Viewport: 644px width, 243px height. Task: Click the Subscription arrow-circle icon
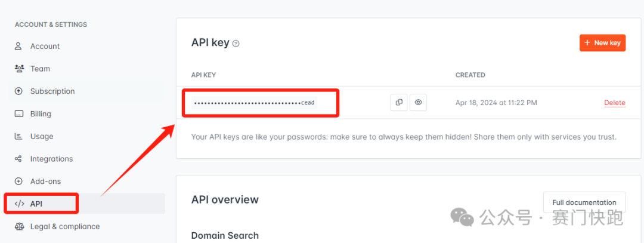click(x=18, y=91)
